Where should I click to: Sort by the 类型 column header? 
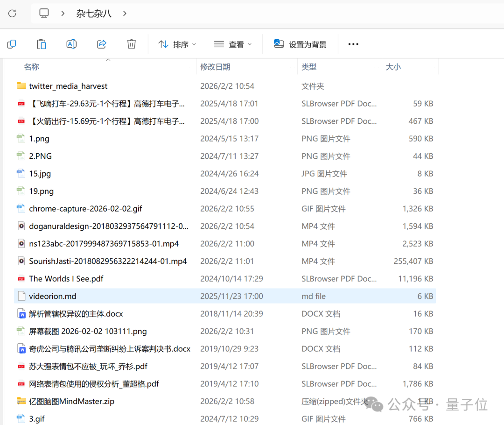coord(309,67)
